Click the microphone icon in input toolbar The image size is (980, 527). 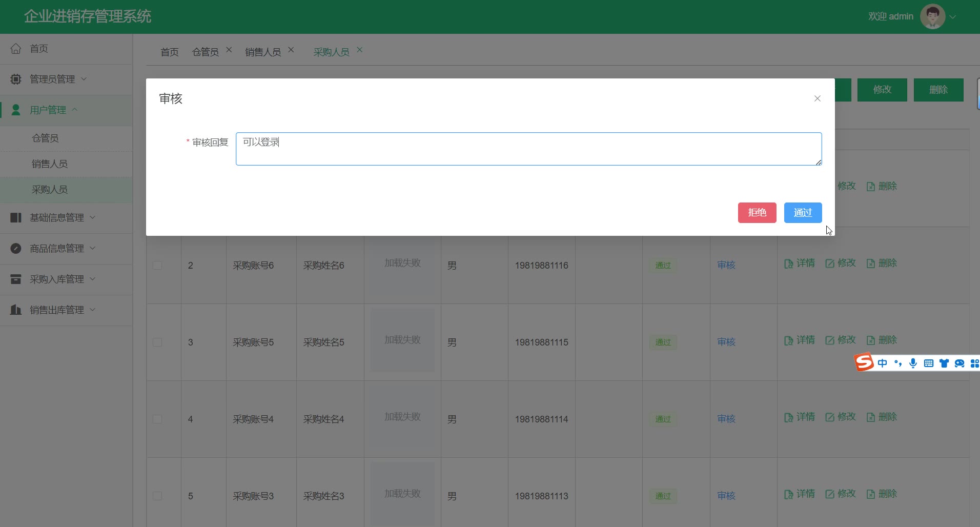[x=913, y=363]
